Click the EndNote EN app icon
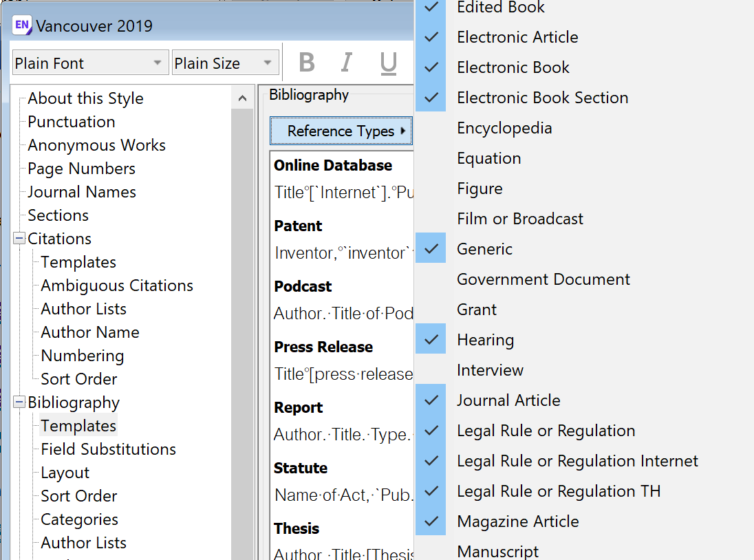 [22, 25]
